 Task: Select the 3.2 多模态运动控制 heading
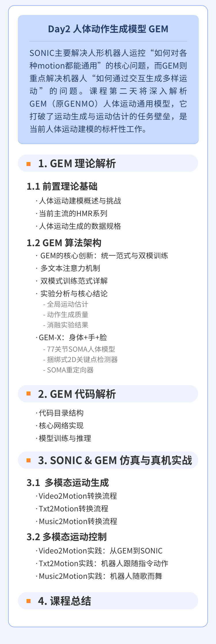coord(67,537)
